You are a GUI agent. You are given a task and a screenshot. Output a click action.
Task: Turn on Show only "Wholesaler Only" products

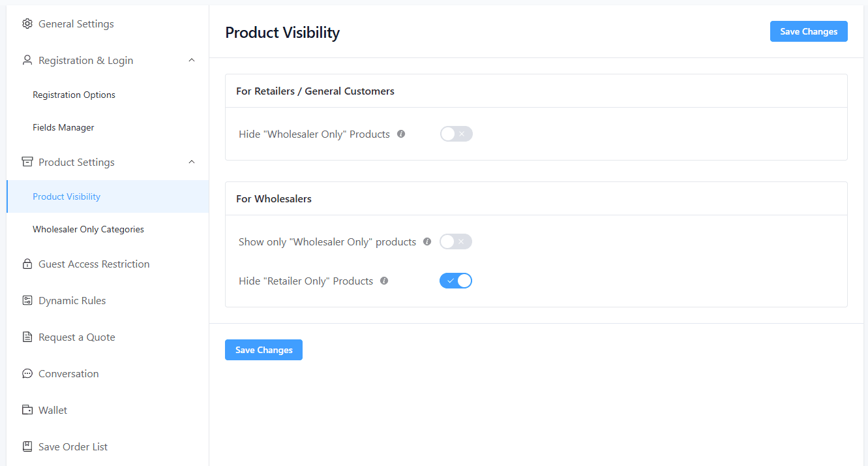[x=455, y=242]
